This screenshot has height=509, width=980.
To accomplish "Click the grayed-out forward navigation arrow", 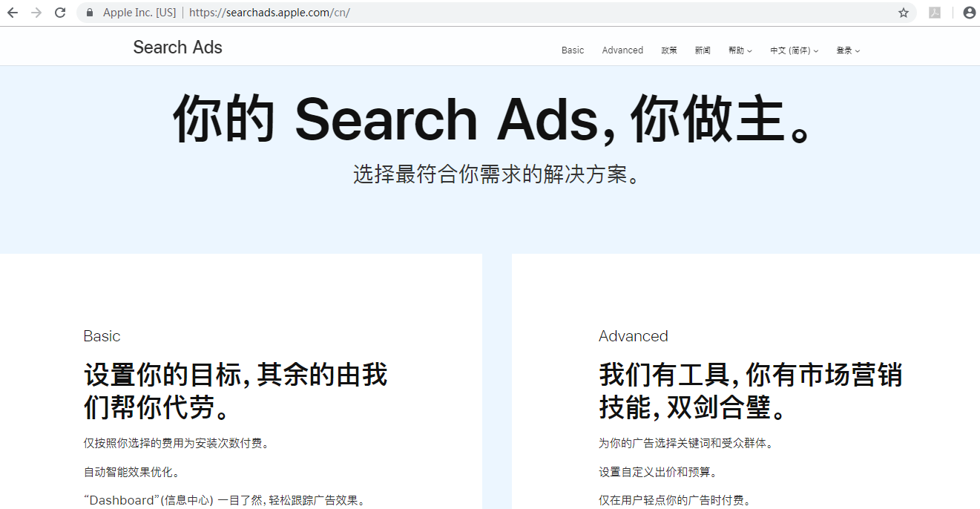I will pyautogui.click(x=35, y=12).
